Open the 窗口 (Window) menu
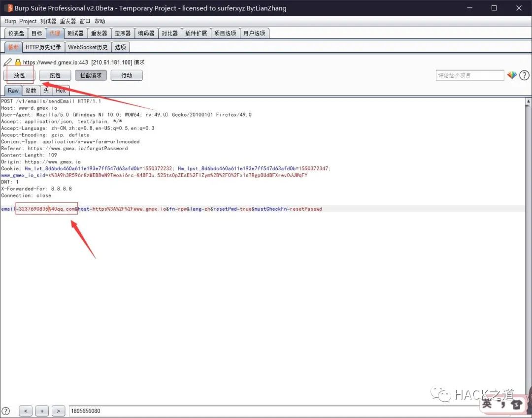Screen dimensions: 532x418 point(85,21)
